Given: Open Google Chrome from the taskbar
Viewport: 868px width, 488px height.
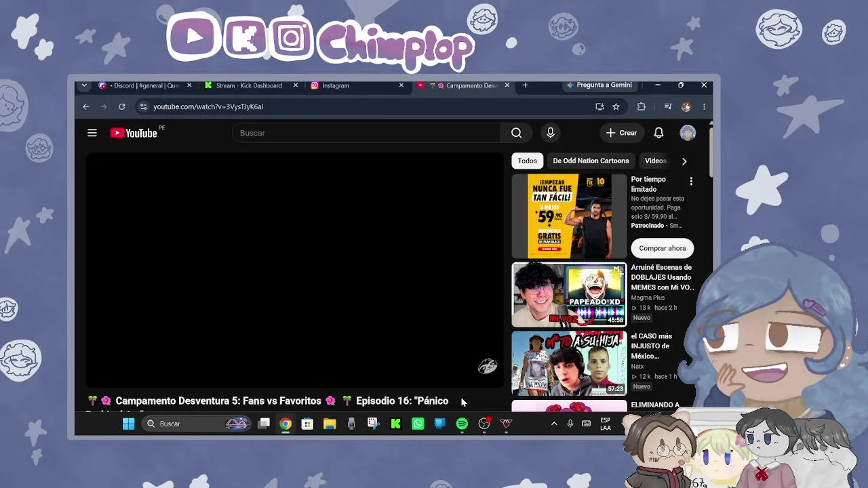Looking at the screenshot, I should coord(285,424).
